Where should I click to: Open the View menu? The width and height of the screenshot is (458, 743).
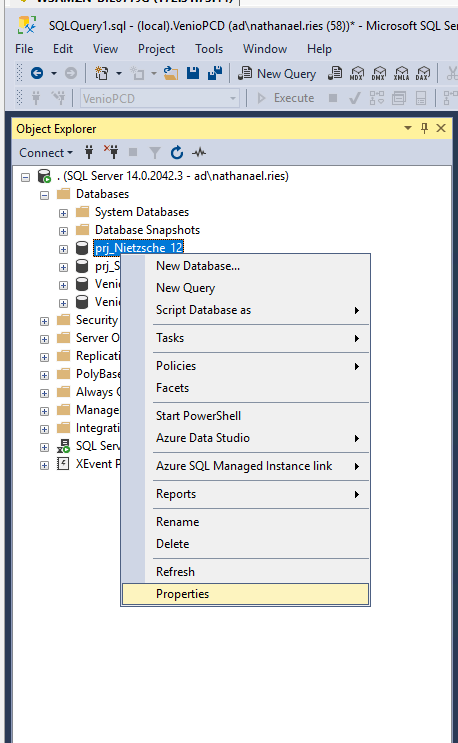pyautogui.click(x=105, y=49)
